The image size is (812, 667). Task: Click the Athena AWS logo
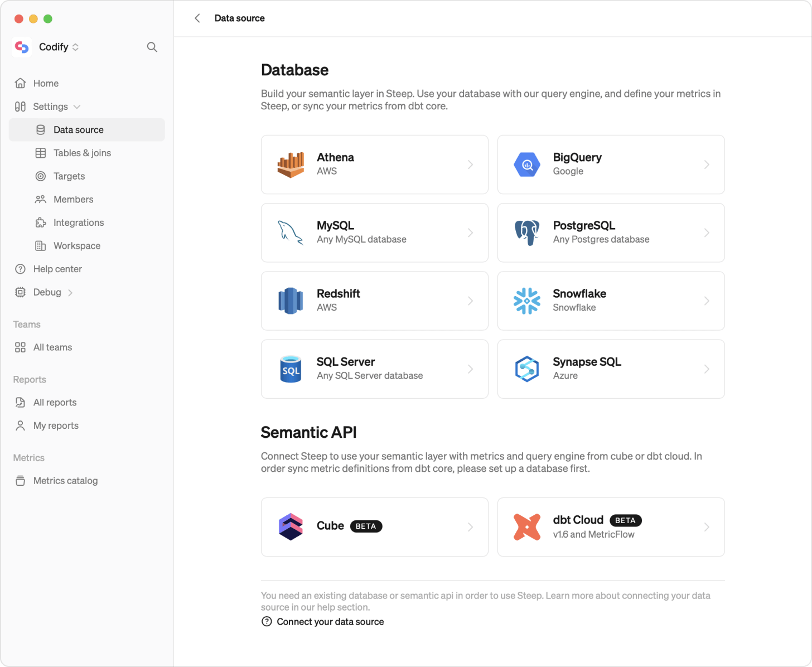coord(291,165)
